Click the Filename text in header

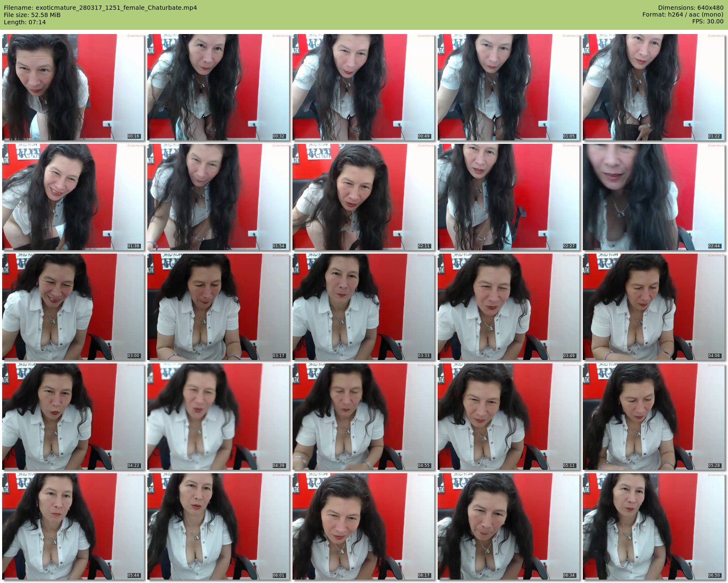(100, 8)
